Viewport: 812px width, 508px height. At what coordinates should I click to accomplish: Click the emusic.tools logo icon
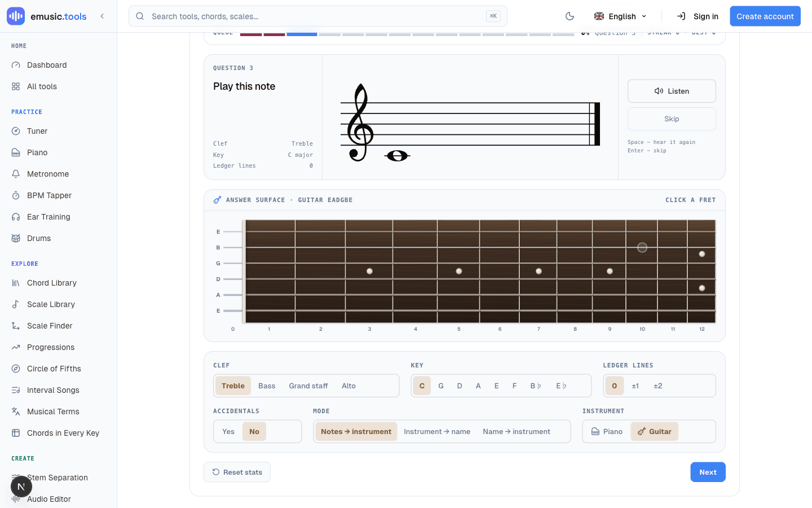click(x=16, y=16)
